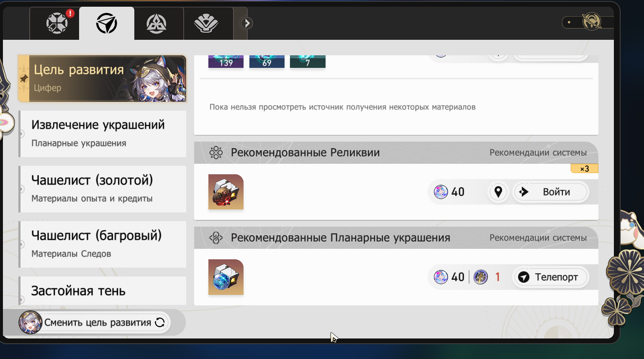Screen dimensions: 644x359
Task: Open the recommended planar ornament box thumbnail
Action: coord(226,277)
